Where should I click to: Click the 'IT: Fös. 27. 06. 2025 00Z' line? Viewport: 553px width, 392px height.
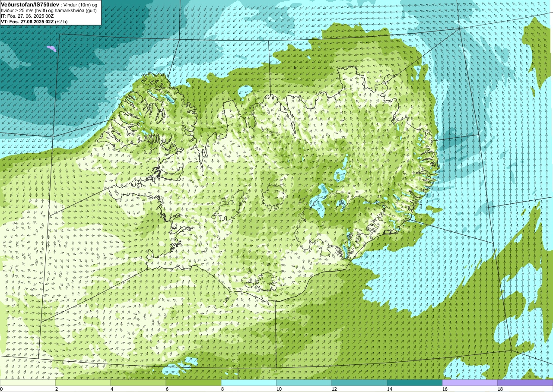(x=27, y=16)
